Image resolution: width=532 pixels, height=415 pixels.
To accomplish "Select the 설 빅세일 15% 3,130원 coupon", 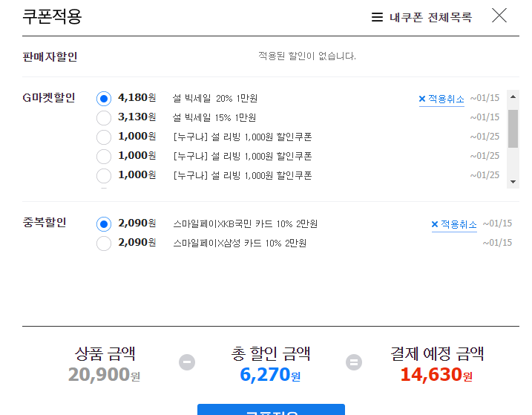I will tap(104, 118).
